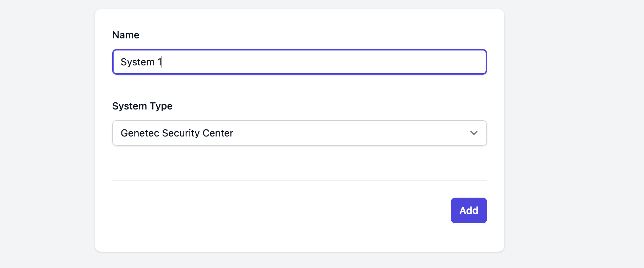This screenshot has height=268, width=644.
Task: Click the white form card
Action: click(x=299, y=164)
